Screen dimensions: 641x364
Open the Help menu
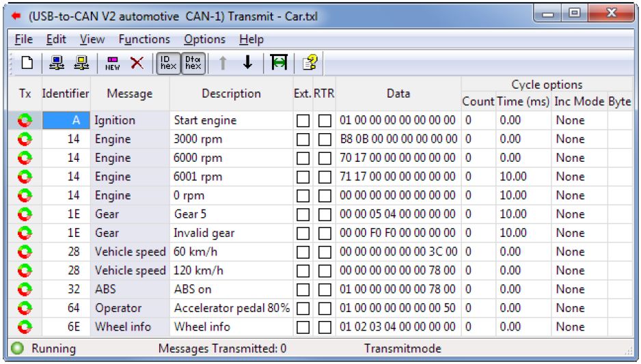251,39
